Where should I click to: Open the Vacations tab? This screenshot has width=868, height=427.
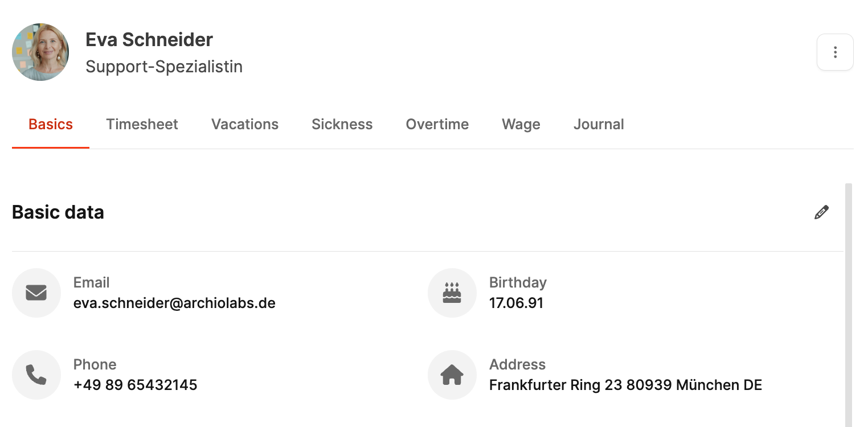coord(245,124)
